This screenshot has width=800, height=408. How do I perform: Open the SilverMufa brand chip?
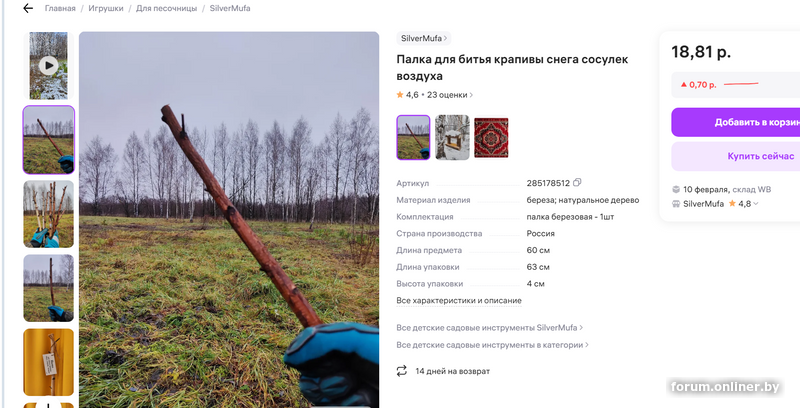click(x=423, y=38)
